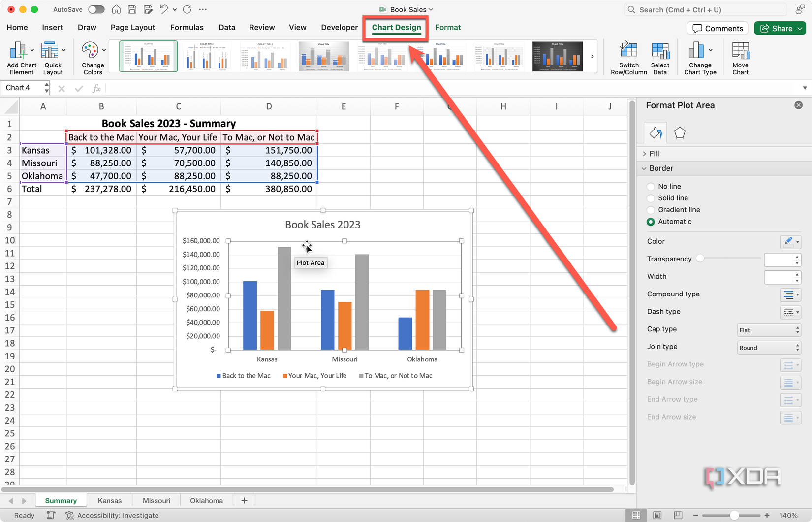Click the Transparency slider handle
Viewport: 812px width, 522px height.
click(x=700, y=259)
